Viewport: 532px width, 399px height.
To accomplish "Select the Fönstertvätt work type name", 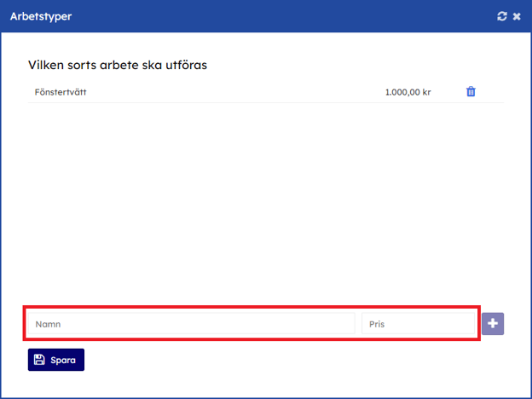I will click(x=61, y=92).
